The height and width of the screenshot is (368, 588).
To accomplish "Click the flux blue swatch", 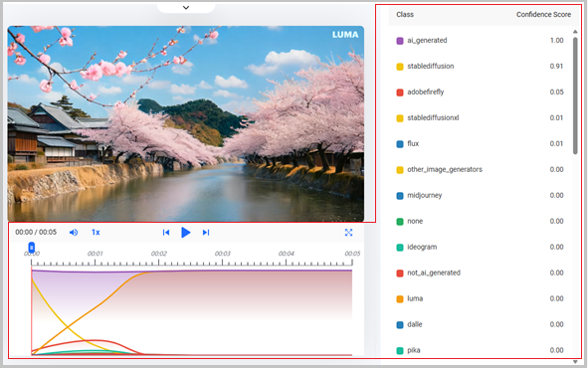I will point(400,144).
